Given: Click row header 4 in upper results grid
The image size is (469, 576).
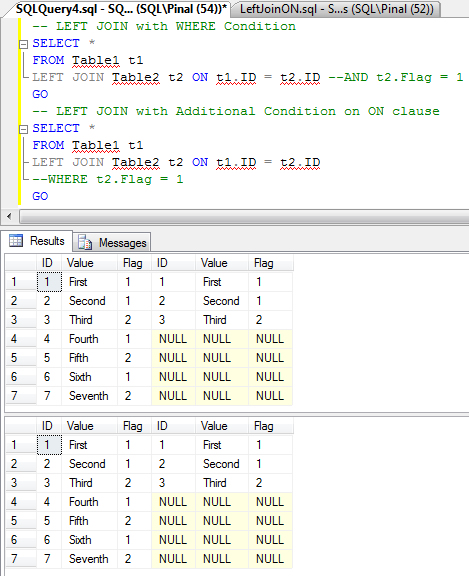Looking at the screenshot, I should [21, 339].
